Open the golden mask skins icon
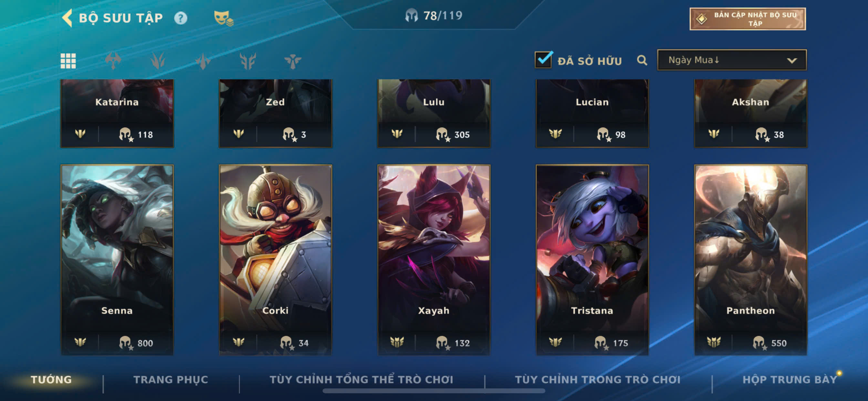Image resolution: width=868 pixels, height=401 pixels. coord(223,18)
